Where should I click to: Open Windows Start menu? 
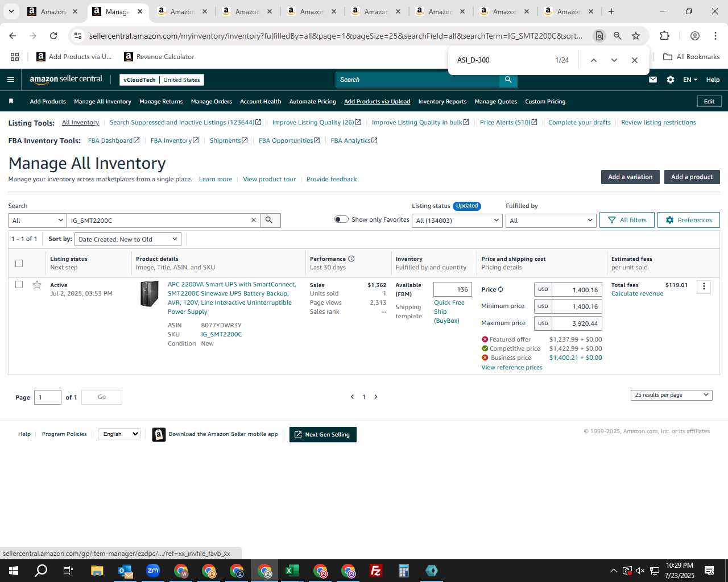tap(14, 571)
